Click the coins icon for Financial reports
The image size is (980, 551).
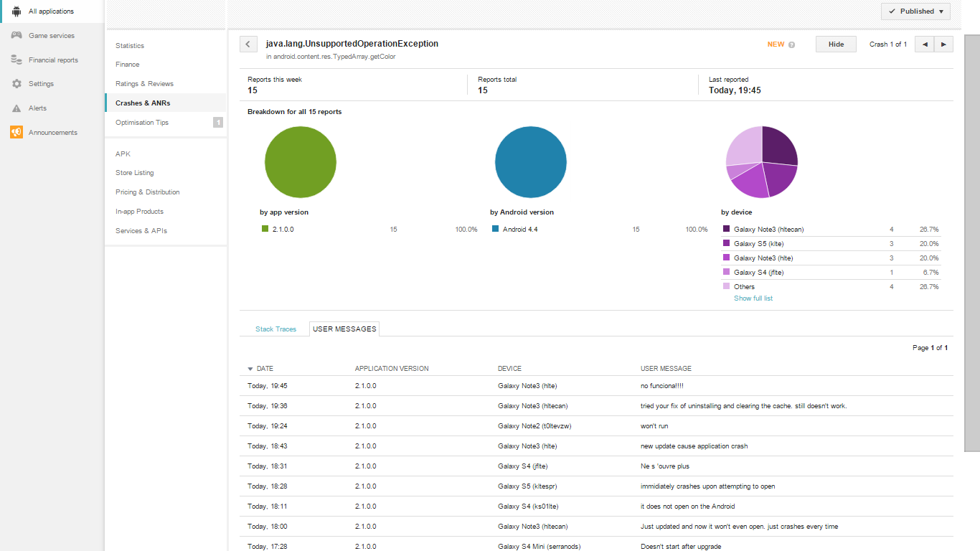[x=16, y=60]
